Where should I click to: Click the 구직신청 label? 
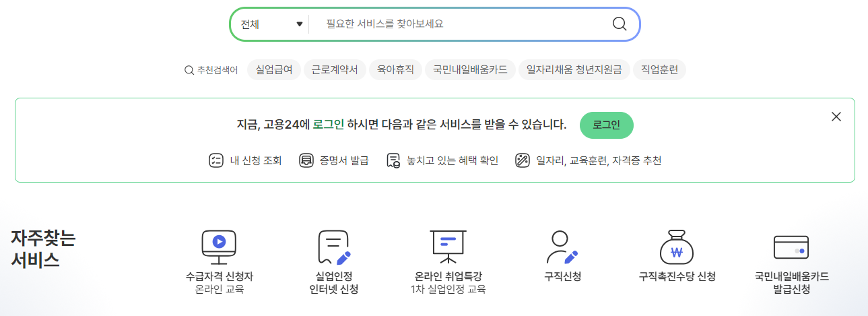(562, 276)
